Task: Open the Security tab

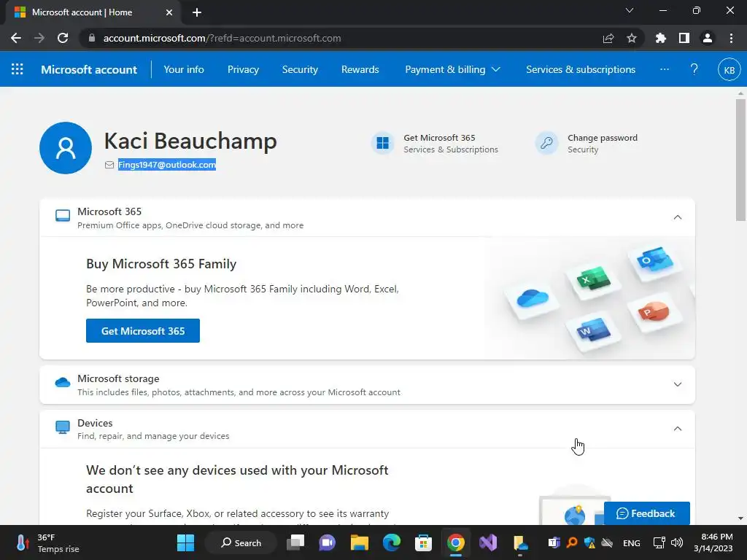Action: [x=300, y=69]
